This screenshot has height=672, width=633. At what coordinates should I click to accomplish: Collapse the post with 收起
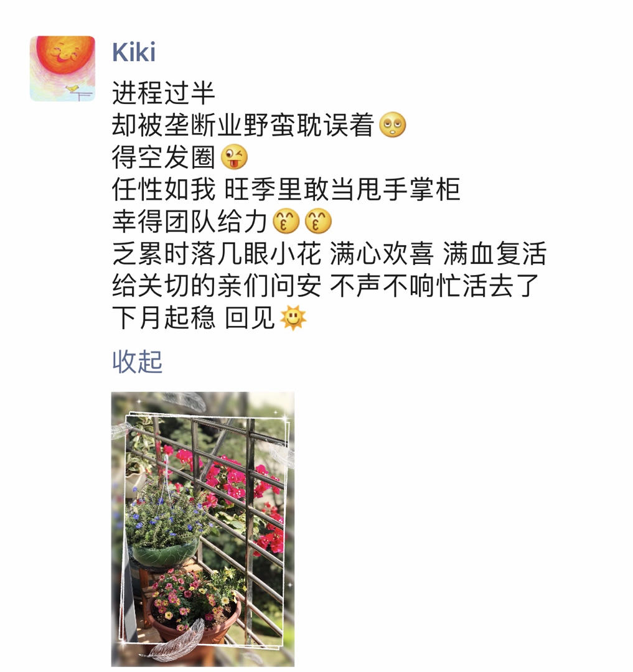coord(137,362)
